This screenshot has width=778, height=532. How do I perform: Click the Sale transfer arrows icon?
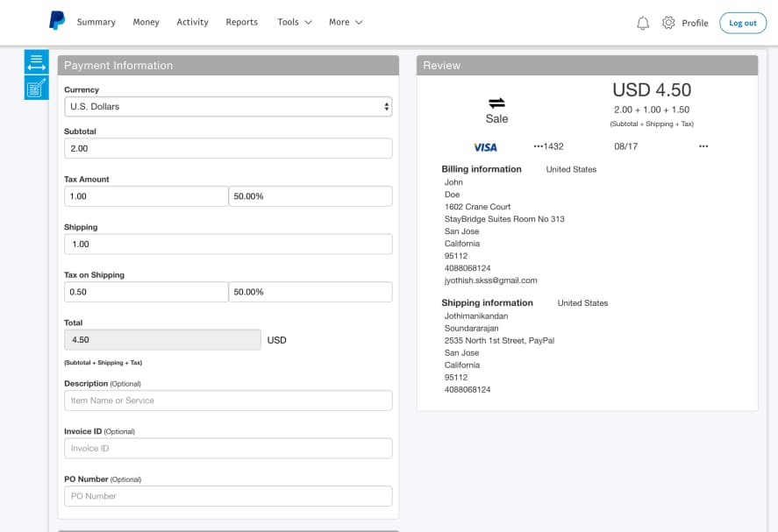(x=496, y=103)
